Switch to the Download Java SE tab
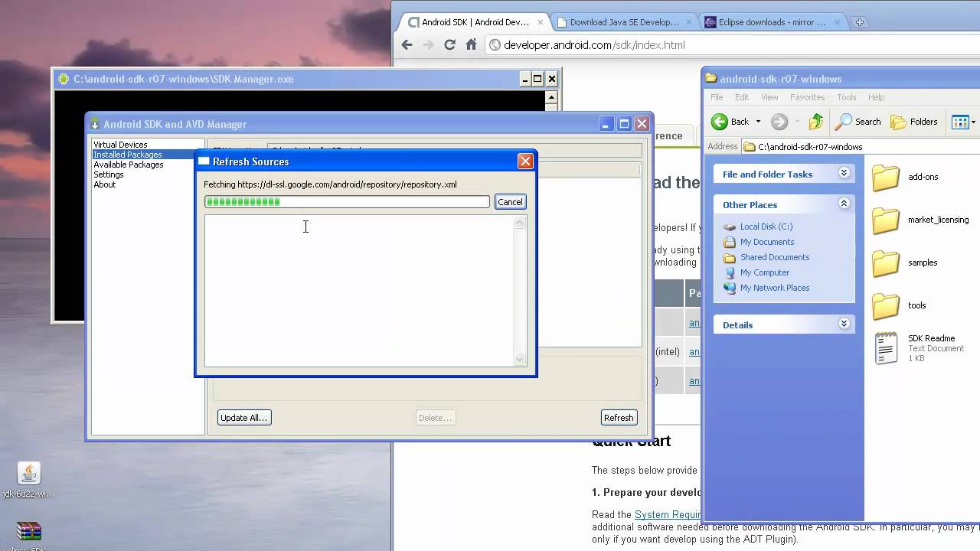 click(625, 22)
